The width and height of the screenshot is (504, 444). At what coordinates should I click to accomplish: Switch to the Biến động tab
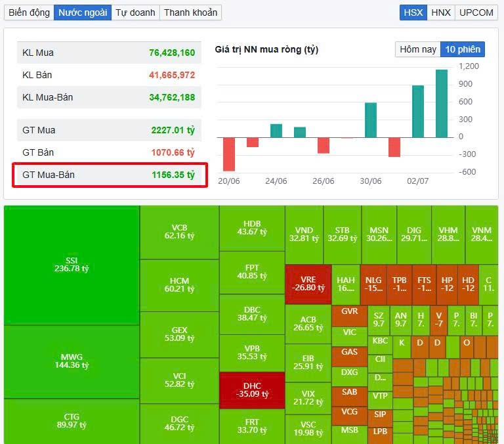tap(29, 12)
